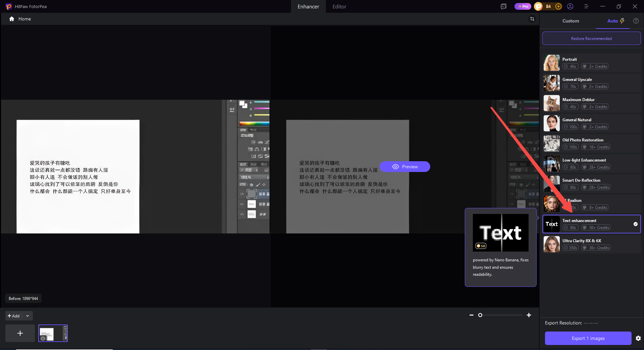Go to Home

click(x=20, y=19)
